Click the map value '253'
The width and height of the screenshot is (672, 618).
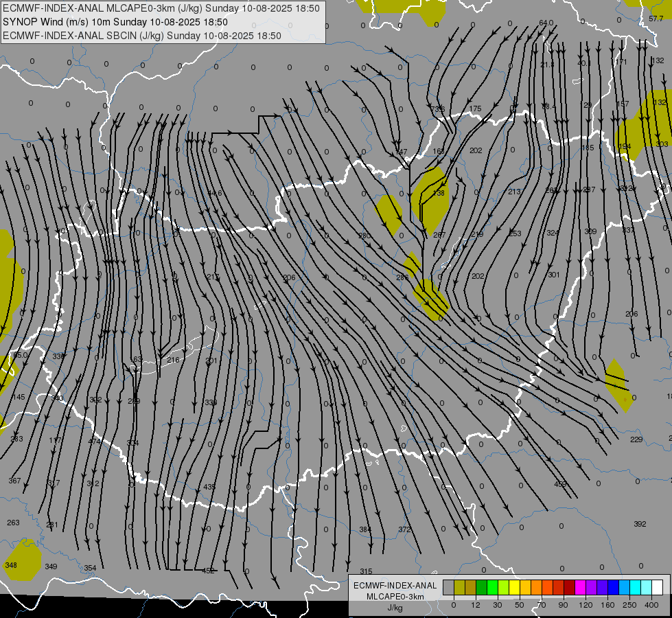(515, 233)
